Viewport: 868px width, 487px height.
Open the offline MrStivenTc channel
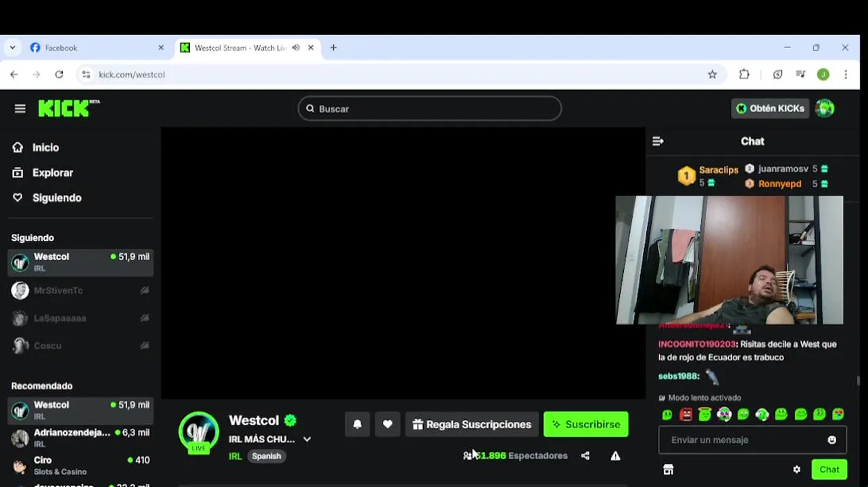coord(80,290)
